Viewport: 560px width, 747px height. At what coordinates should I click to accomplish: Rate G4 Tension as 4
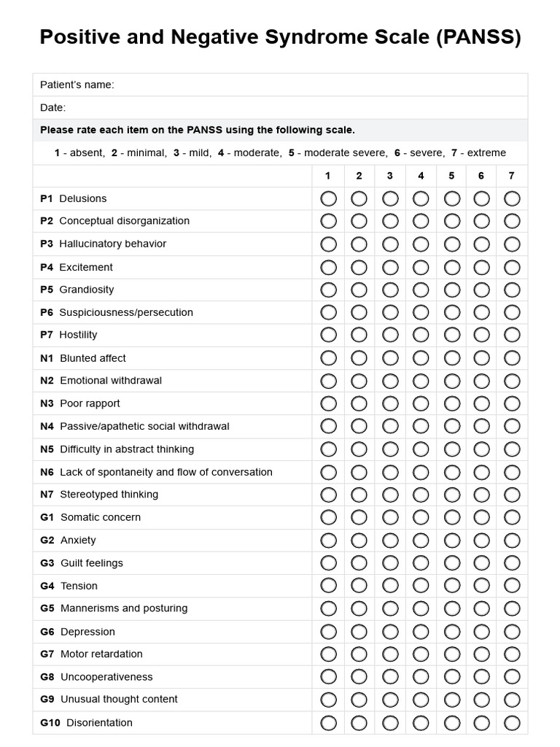(421, 586)
